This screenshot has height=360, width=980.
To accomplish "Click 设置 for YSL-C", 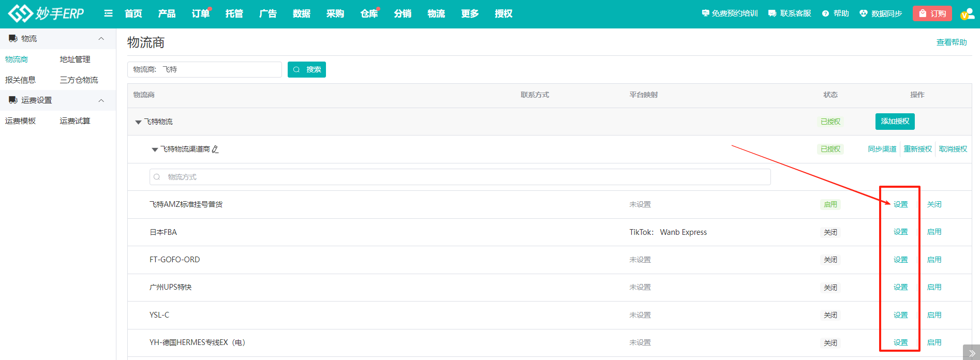I will click(901, 315).
